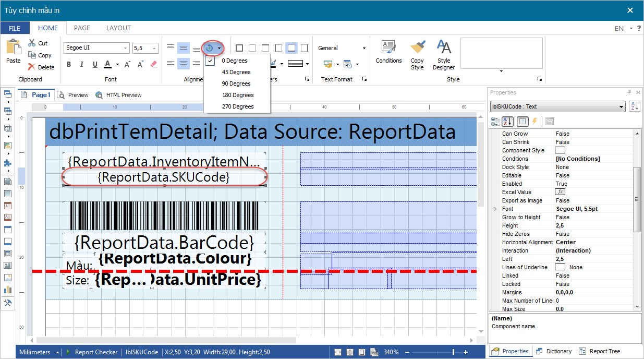644x359 pixels.
Task: Open the border line style dropdown
Action: click(307, 64)
